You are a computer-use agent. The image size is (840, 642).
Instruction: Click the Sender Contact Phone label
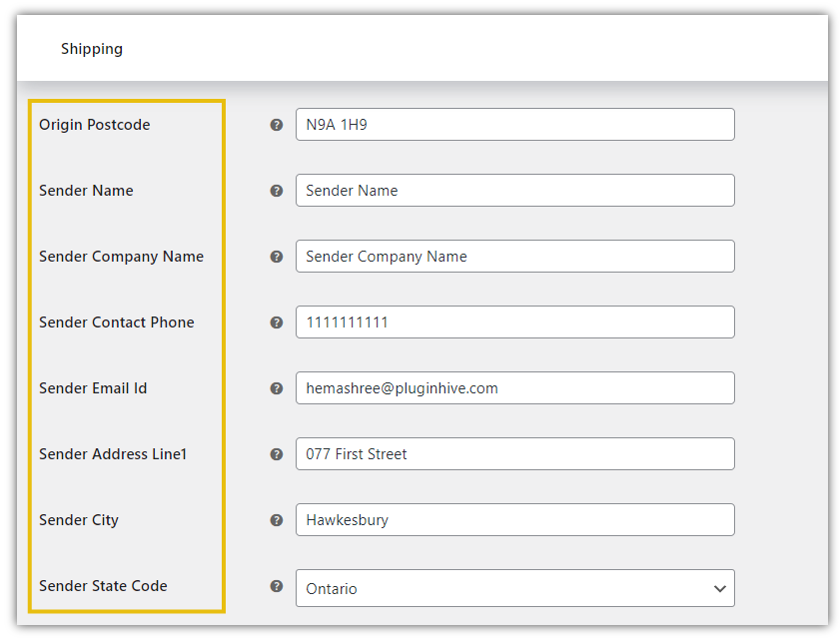tap(116, 322)
